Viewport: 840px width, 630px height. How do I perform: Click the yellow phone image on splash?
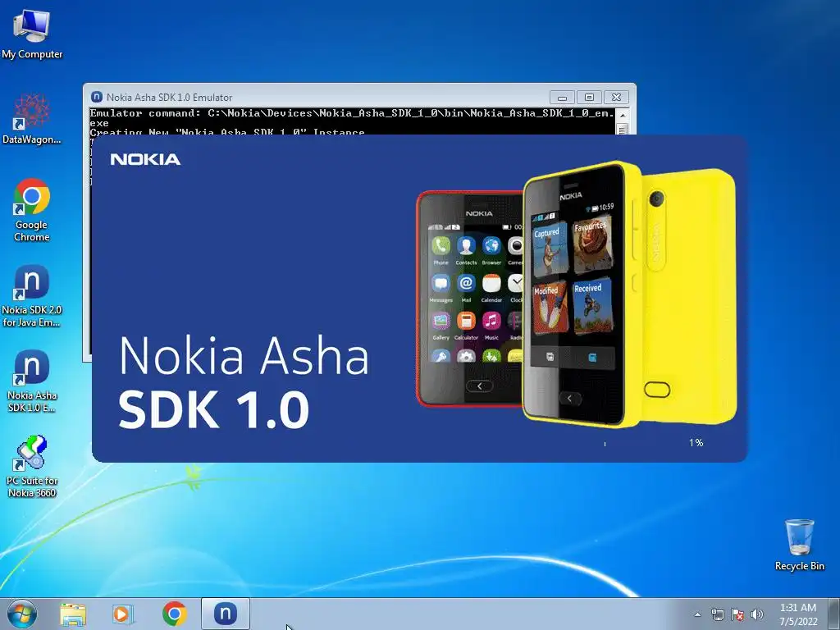click(629, 294)
